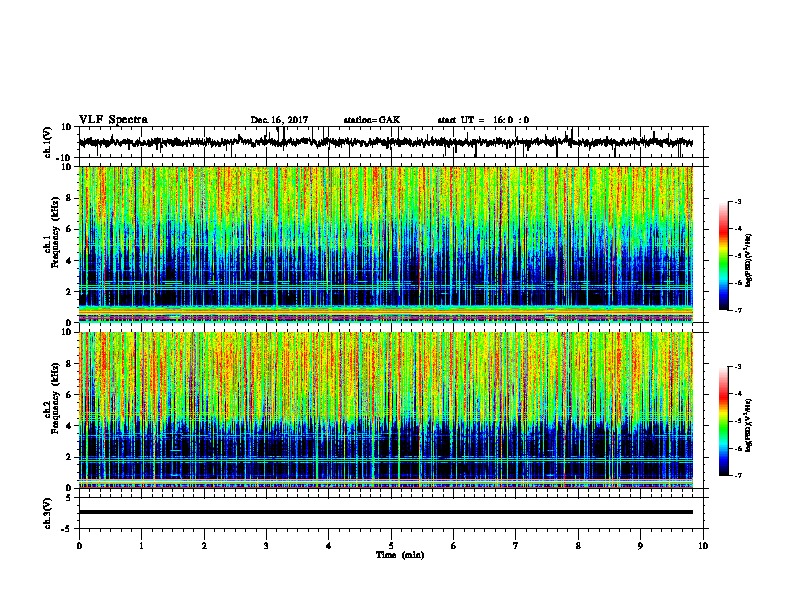The width and height of the screenshot is (792, 612).
Task: Click the time axis tick label "6"
Action: tap(454, 546)
